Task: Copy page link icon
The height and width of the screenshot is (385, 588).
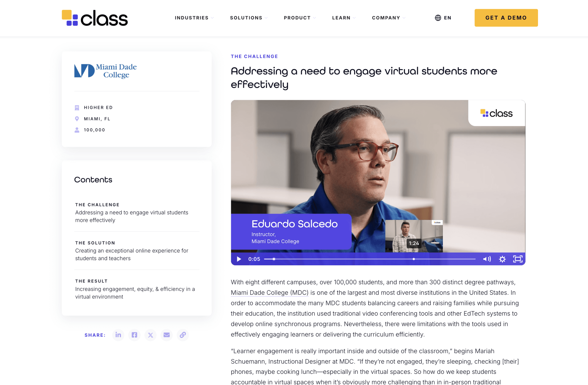Action: point(183,335)
